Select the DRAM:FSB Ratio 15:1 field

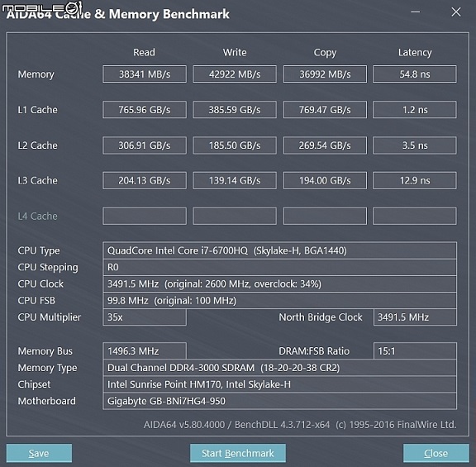(x=415, y=351)
